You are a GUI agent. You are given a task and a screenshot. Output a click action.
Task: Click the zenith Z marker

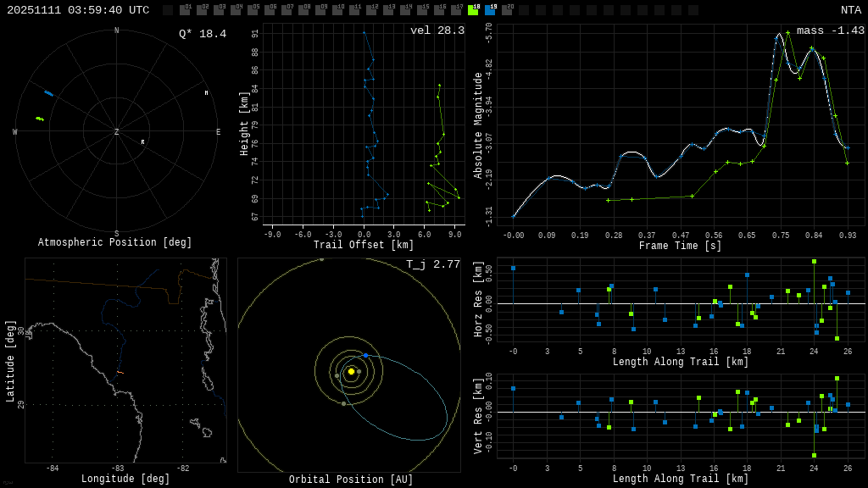click(116, 131)
